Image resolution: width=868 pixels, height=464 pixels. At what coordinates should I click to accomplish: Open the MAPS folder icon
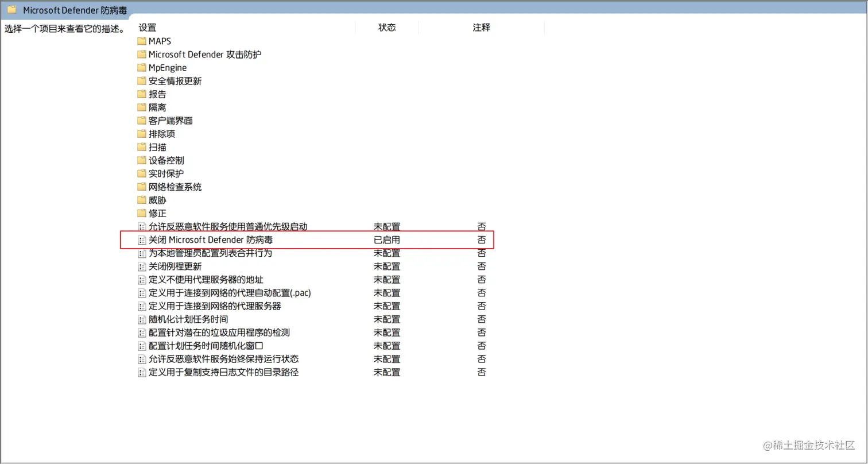pyautogui.click(x=142, y=41)
